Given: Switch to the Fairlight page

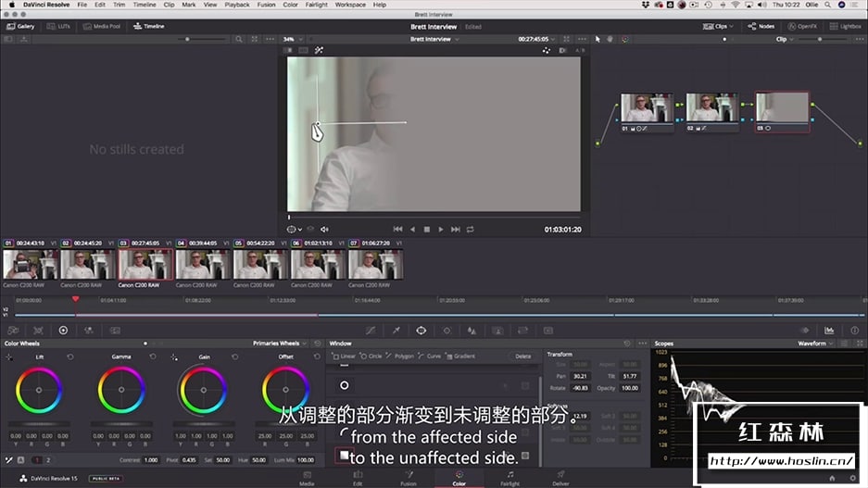Looking at the screenshot, I should [x=509, y=478].
